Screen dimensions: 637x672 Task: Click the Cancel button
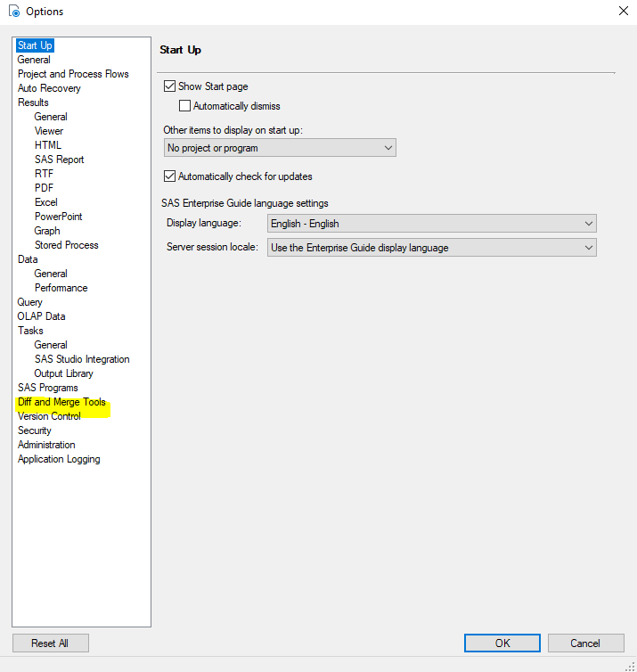[x=585, y=643]
